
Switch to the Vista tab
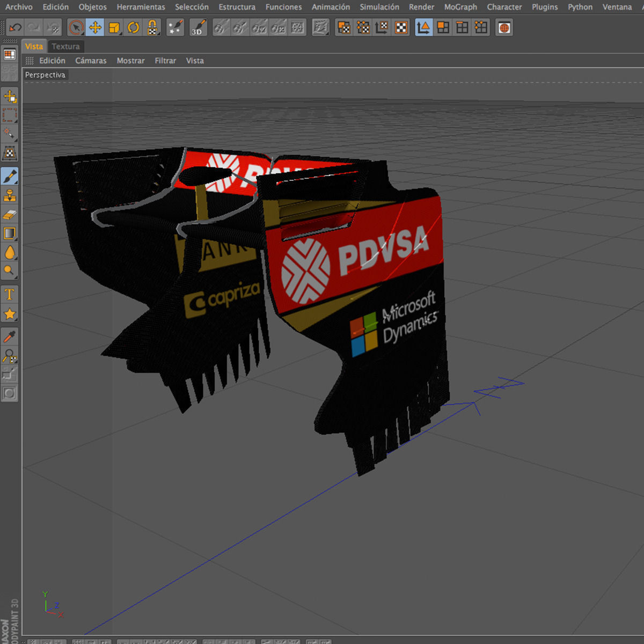34,46
